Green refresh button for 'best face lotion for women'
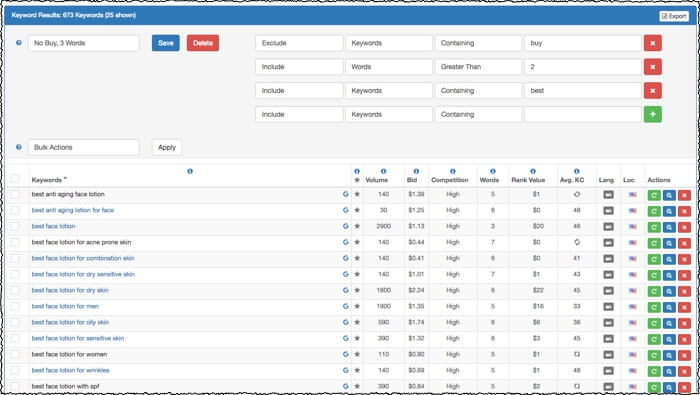The width and height of the screenshot is (700, 395). click(x=654, y=355)
